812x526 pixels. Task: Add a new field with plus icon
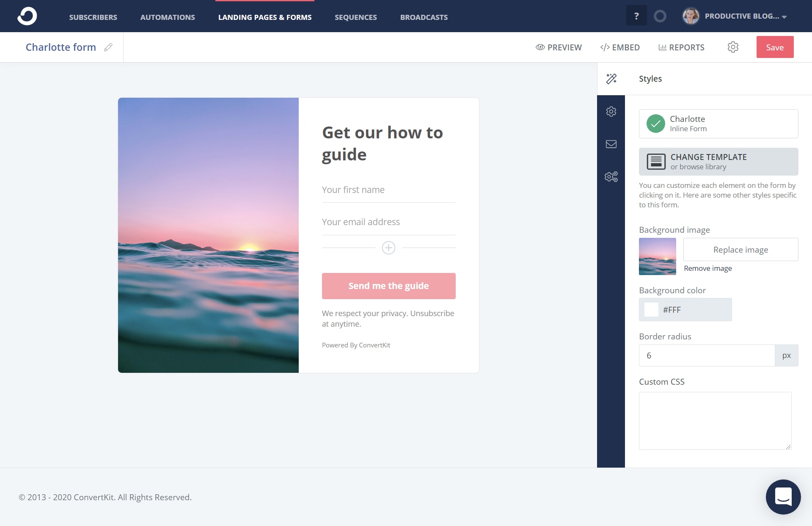388,248
